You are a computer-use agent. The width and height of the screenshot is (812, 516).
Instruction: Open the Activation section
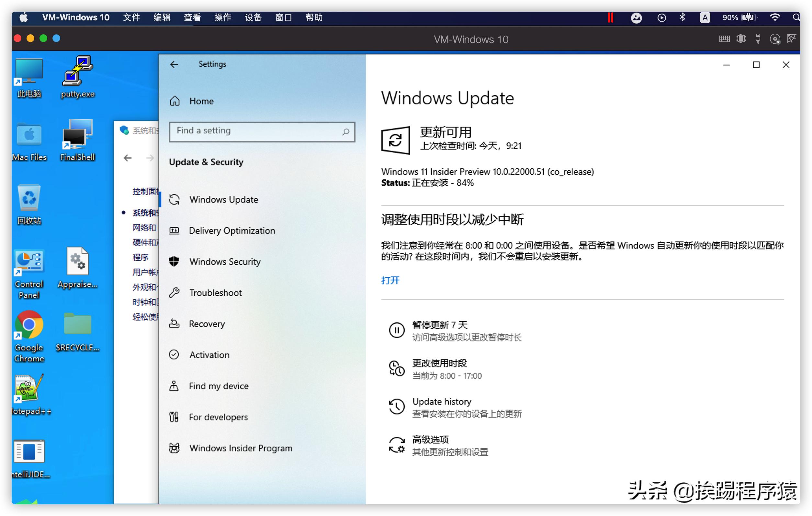[209, 354]
